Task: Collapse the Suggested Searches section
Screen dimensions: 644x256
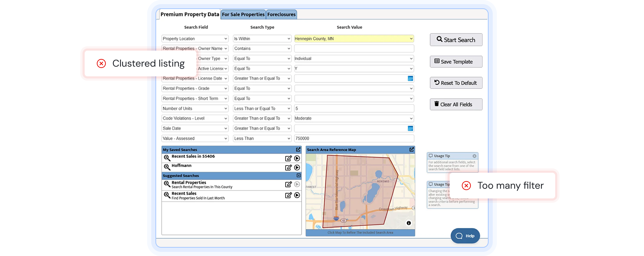Action: (x=298, y=176)
